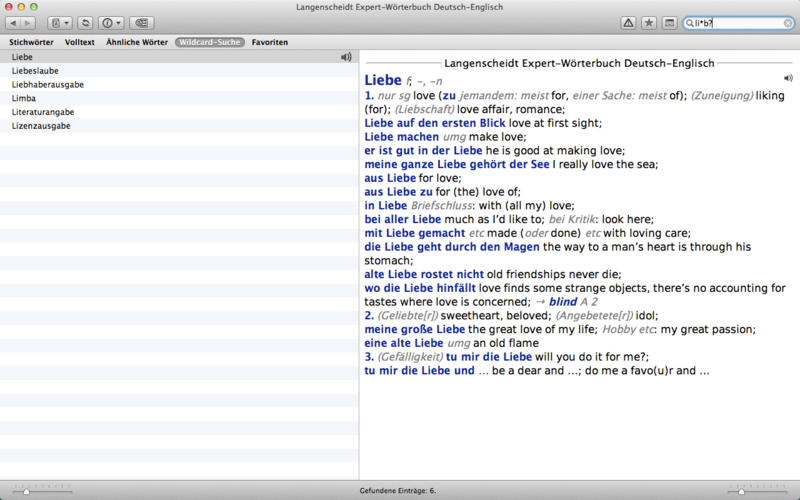Open the Favoriten tab
800x500 pixels.
tap(270, 42)
